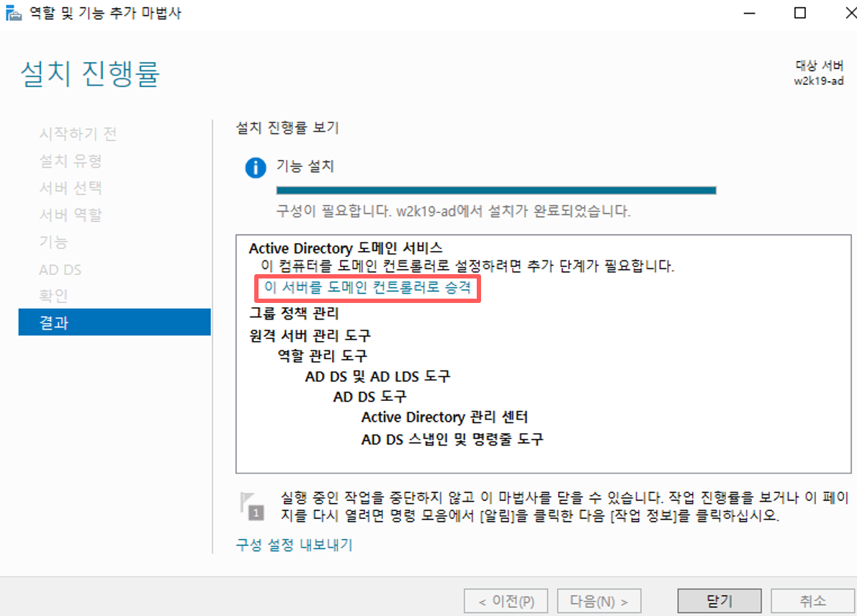The width and height of the screenshot is (857, 616).
Task: Select the 기능 step in sidebar
Action: tap(53, 242)
